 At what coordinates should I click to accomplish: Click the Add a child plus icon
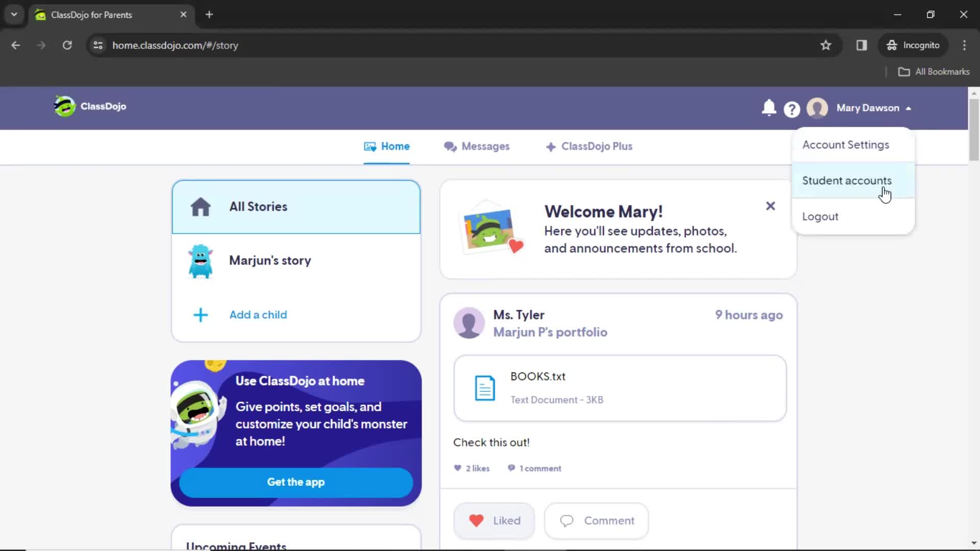pyautogui.click(x=200, y=314)
